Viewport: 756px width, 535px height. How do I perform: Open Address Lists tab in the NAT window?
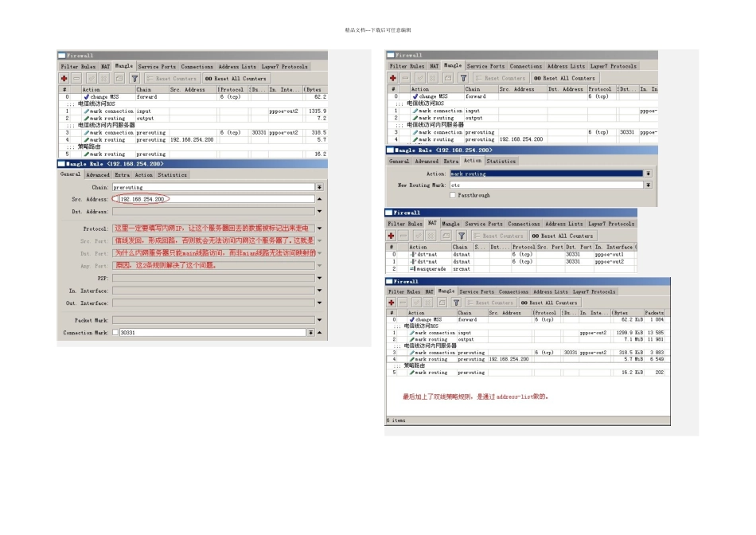click(x=566, y=225)
